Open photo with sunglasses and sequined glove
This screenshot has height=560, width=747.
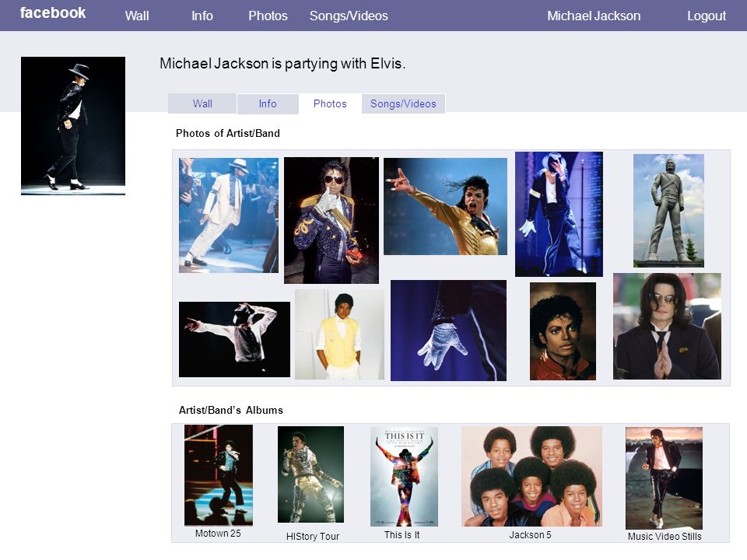coord(331,220)
